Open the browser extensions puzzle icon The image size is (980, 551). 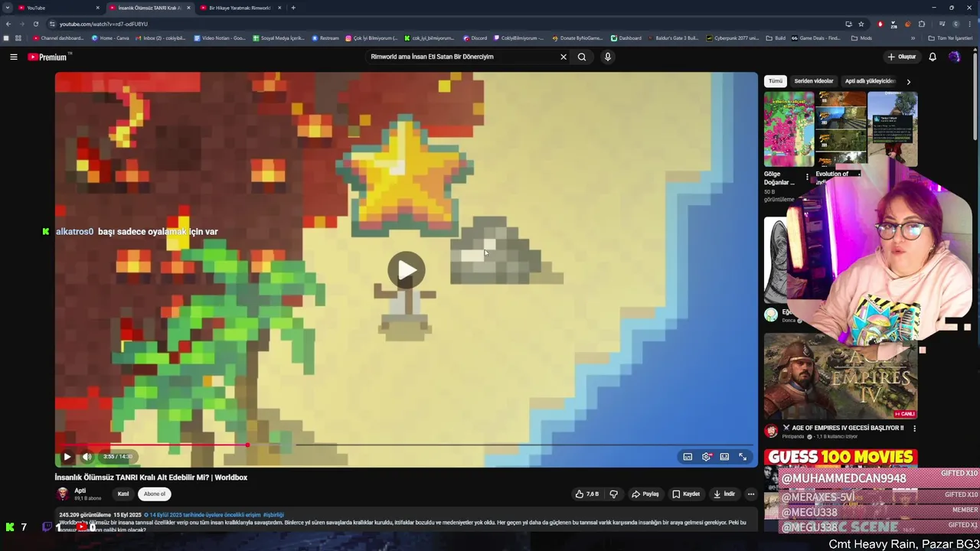tap(922, 24)
